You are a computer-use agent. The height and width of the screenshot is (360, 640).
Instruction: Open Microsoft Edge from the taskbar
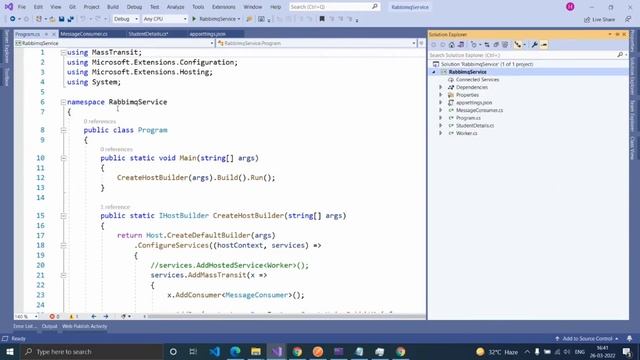pos(236,351)
